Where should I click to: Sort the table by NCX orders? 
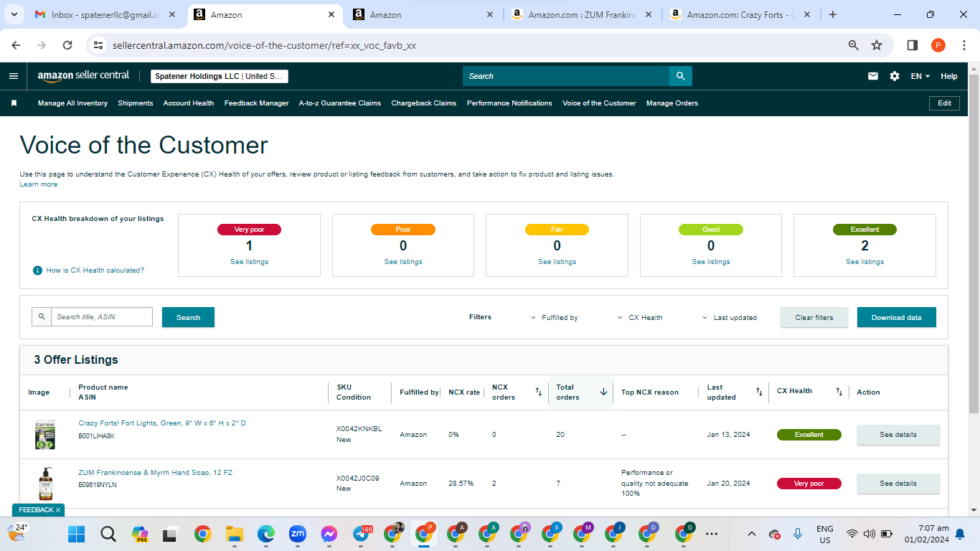pyautogui.click(x=539, y=392)
